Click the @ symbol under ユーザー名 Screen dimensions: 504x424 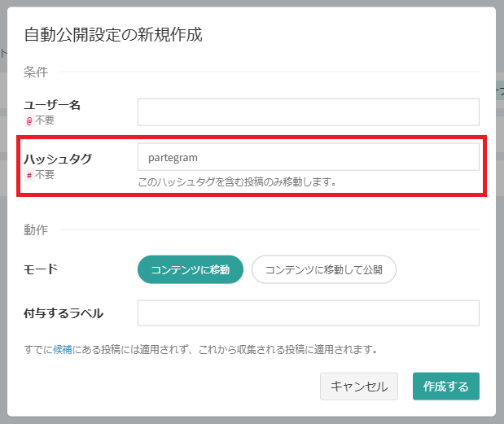click(x=29, y=120)
